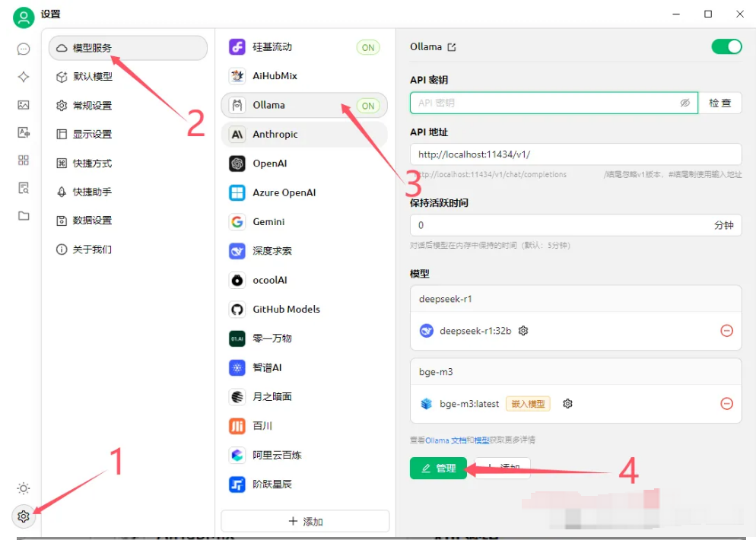Select the 百川 provider
Screen dimensions: 756x540
click(x=304, y=426)
